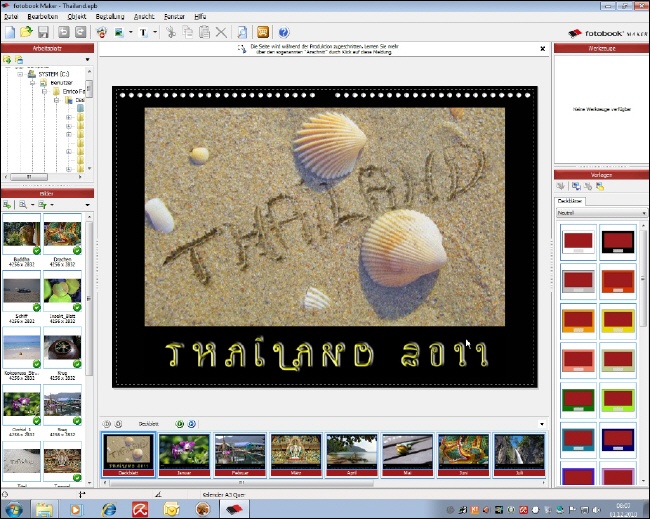Image resolution: width=650 pixels, height=519 pixels.
Task: Click the delete X toolbar icon
Action: point(221,32)
